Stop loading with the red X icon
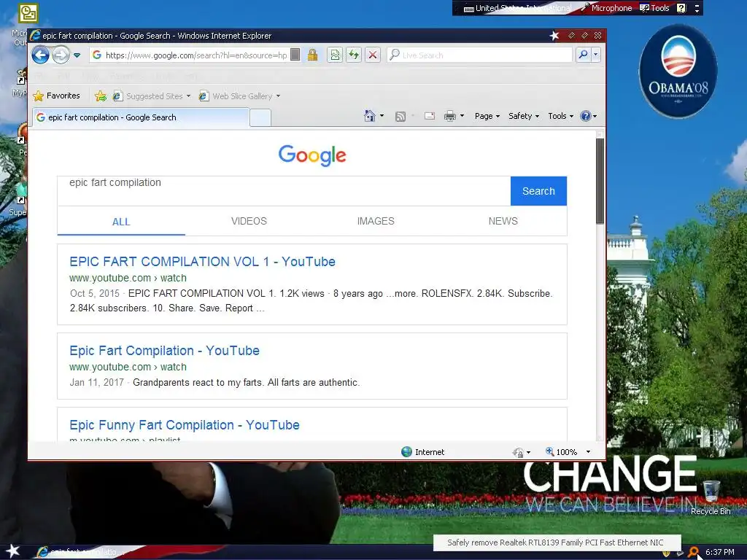 pyautogui.click(x=373, y=55)
